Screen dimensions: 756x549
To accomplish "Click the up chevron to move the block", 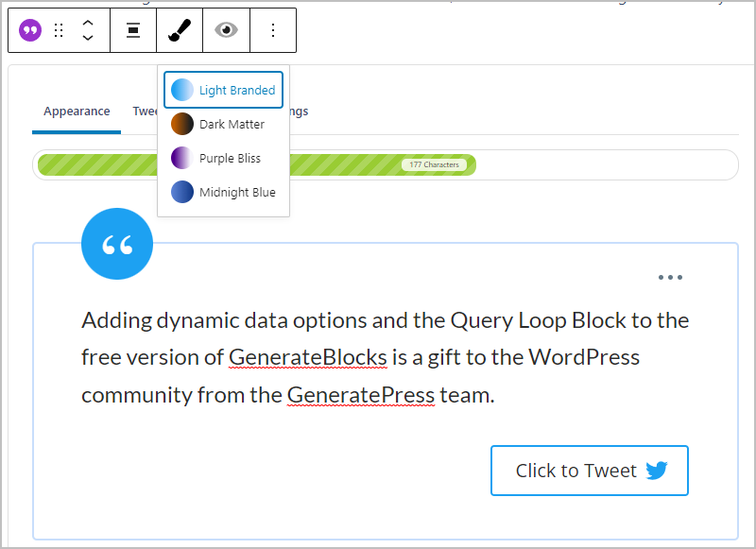I will point(88,23).
